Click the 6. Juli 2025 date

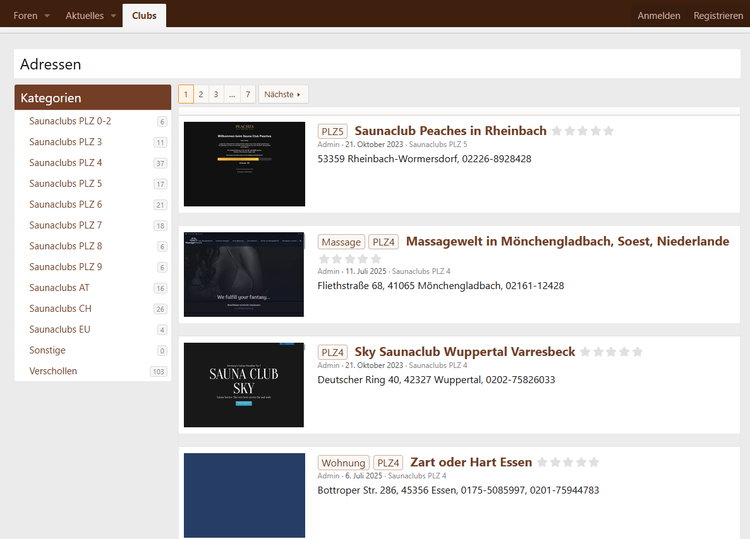click(x=364, y=476)
